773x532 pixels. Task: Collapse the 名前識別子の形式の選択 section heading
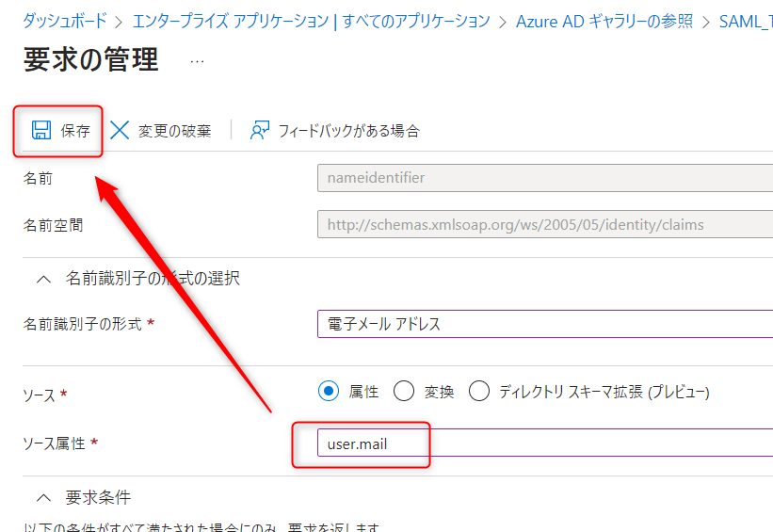(153, 279)
